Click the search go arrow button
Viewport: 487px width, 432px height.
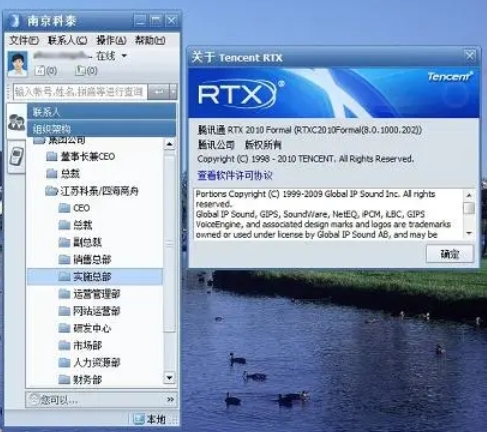pos(158,91)
